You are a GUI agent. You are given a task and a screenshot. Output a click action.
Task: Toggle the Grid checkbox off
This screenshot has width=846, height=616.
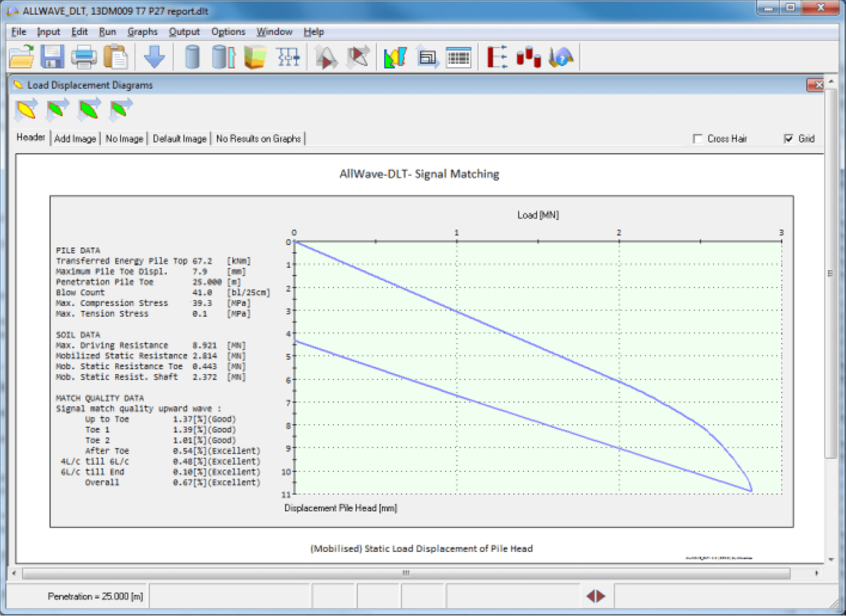coord(789,139)
